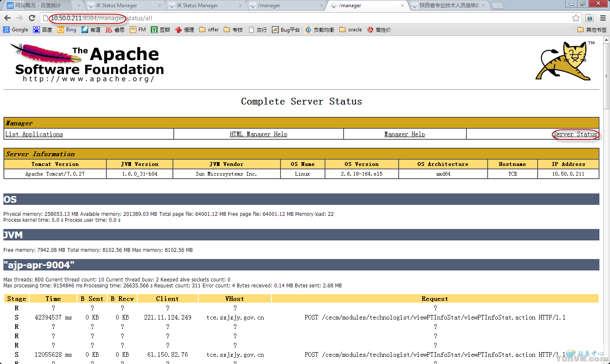Image resolution: width=610 pixels, height=364 pixels.
Task: Click the Stage column header
Action: coord(17,299)
